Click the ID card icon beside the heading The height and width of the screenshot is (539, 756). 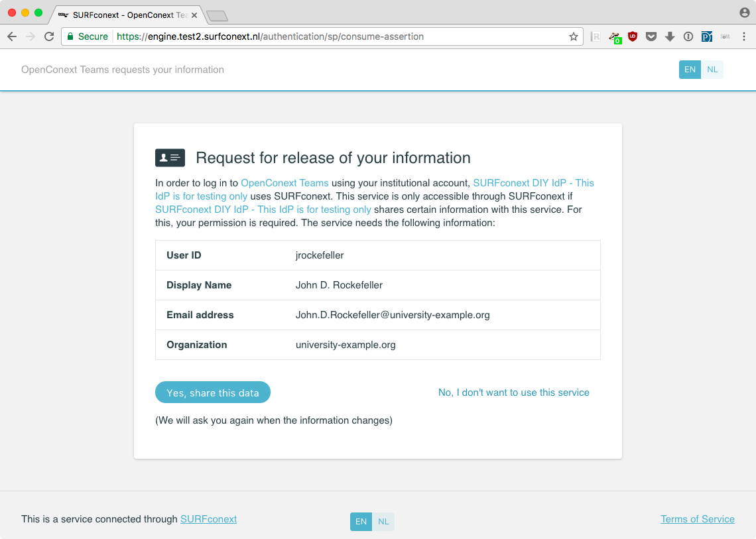(170, 158)
